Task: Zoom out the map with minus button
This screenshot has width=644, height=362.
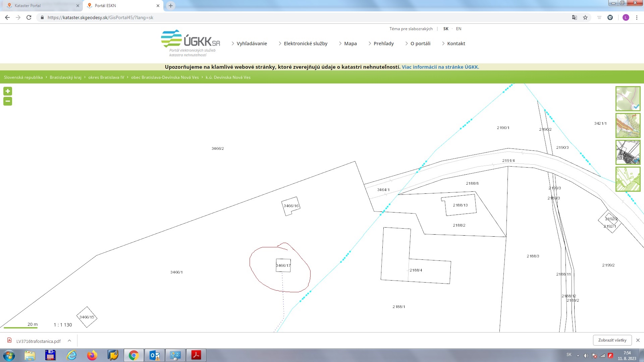Action: pyautogui.click(x=8, y=101)
